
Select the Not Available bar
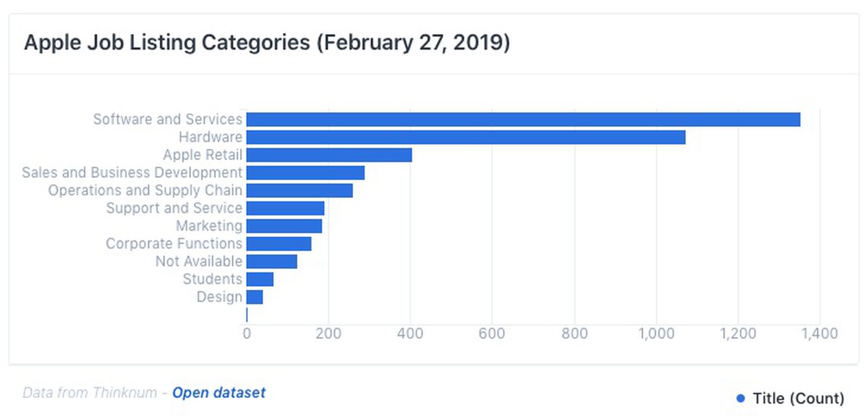pyautogui.click(x=271, y=261)
